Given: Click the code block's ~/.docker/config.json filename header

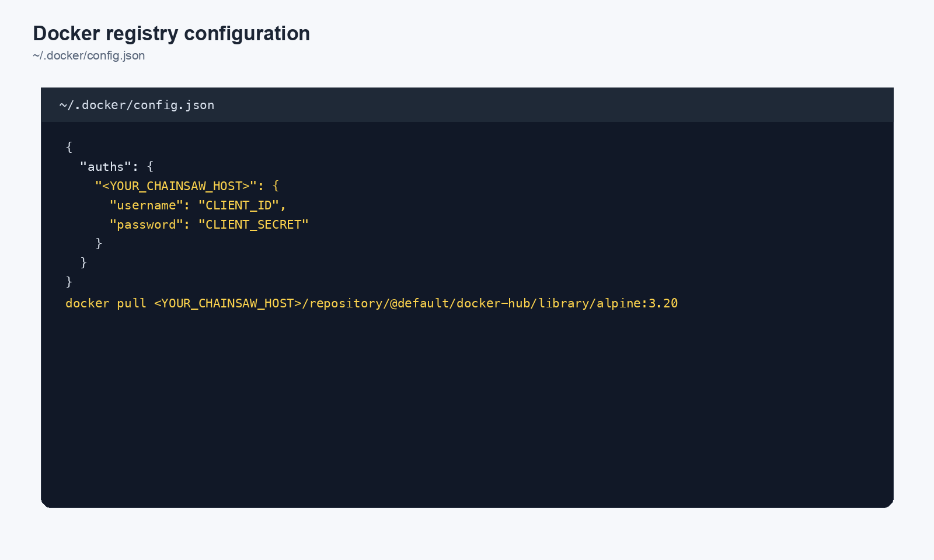Looking at the screenshot, I should pos(137,105).
